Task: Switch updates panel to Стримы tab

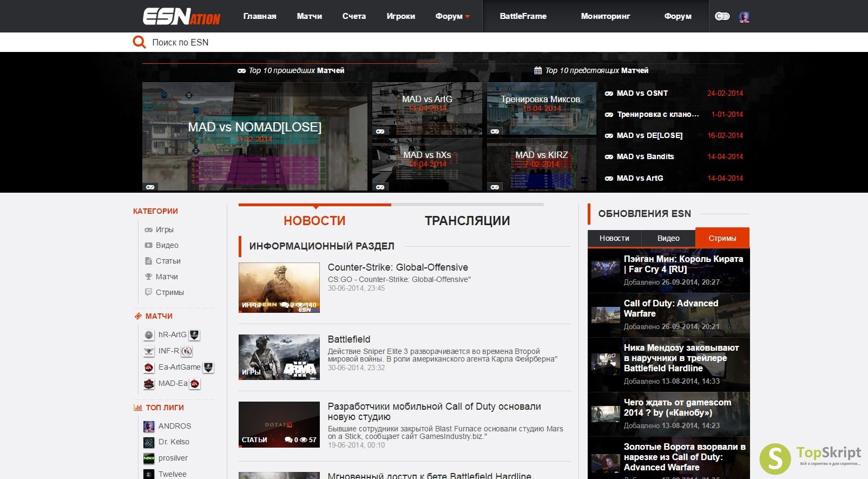Action: [722, 238]
